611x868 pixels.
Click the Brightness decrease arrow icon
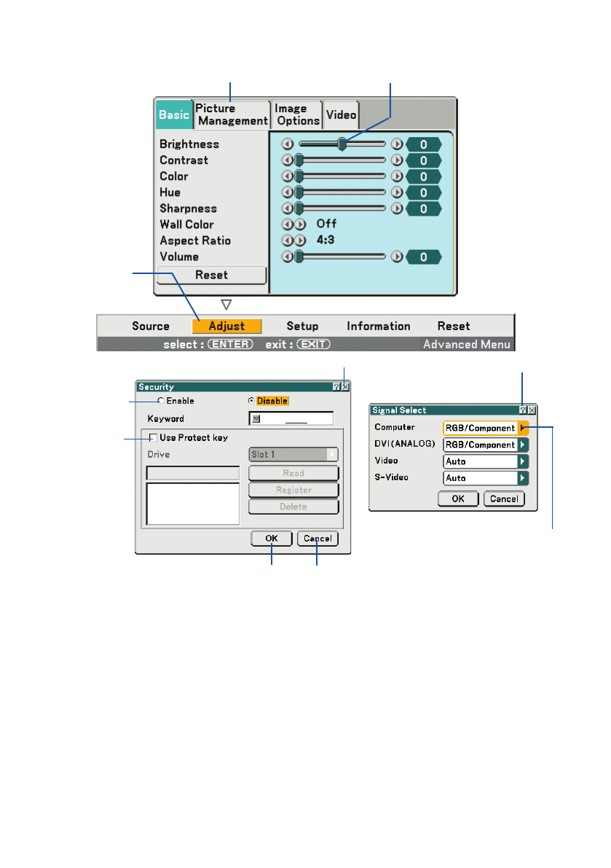pos(288,144)
